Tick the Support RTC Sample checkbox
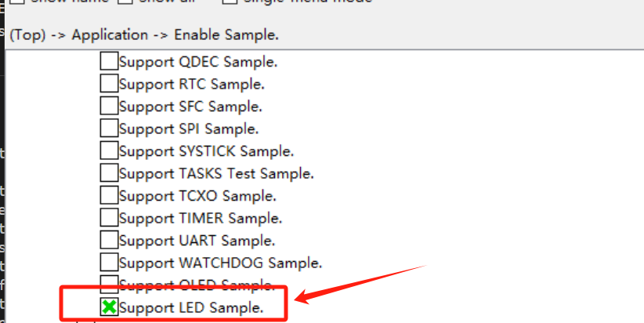 coord(109,83)
